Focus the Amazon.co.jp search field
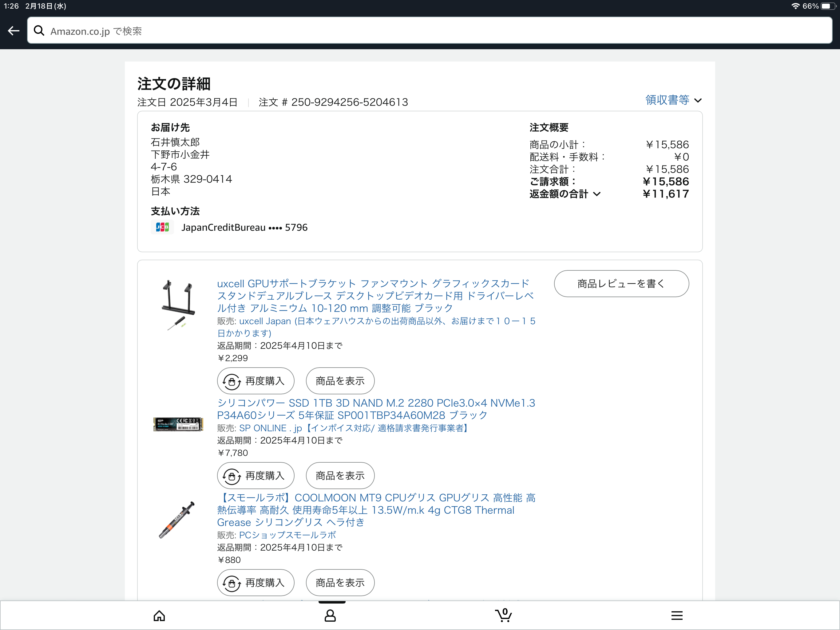Screen dimensions: 840x630 tap(429, 31)
